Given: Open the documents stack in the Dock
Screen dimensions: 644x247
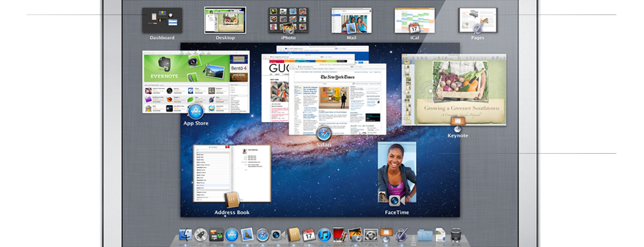Looking at the screenshot, I should tap(440, 235).
